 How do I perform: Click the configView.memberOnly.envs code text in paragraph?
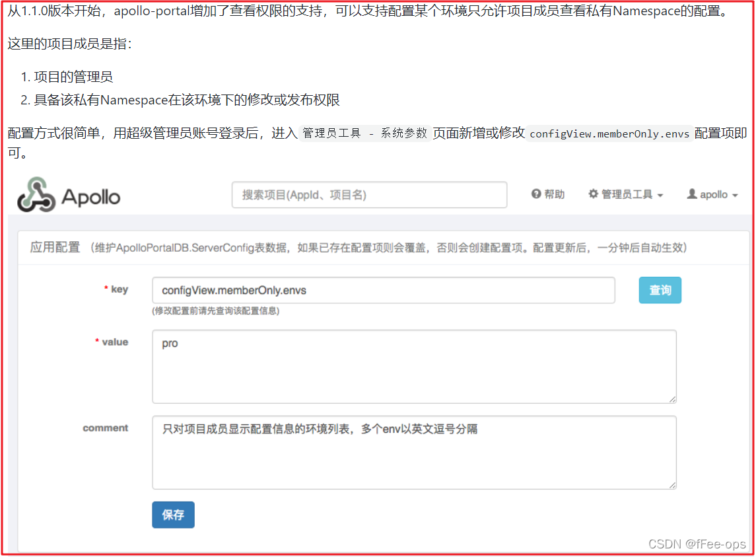pos(609,133)
